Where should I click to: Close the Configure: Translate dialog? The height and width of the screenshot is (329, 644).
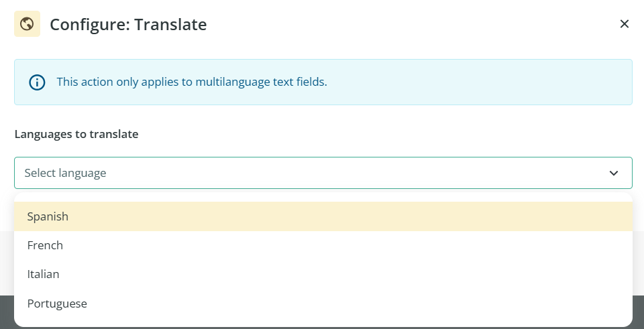624,25
